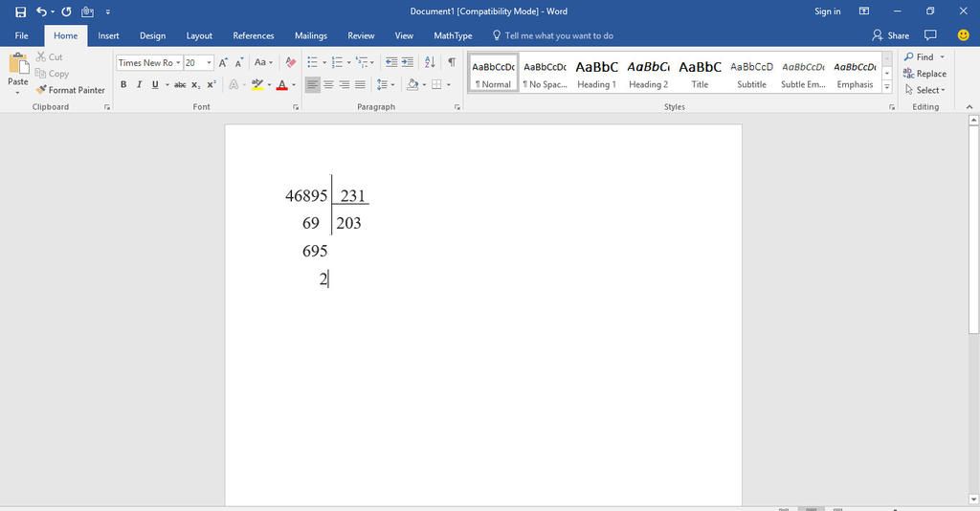
Task: Expand the Styles gallery
Action: point(887,87)
